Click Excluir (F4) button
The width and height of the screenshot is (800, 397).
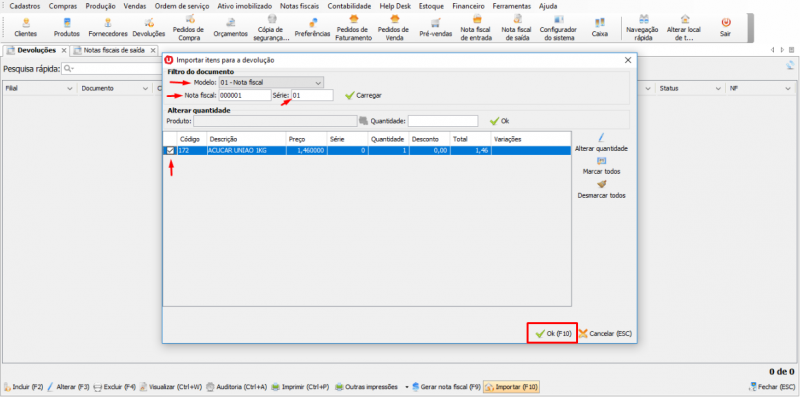[115, 387]
